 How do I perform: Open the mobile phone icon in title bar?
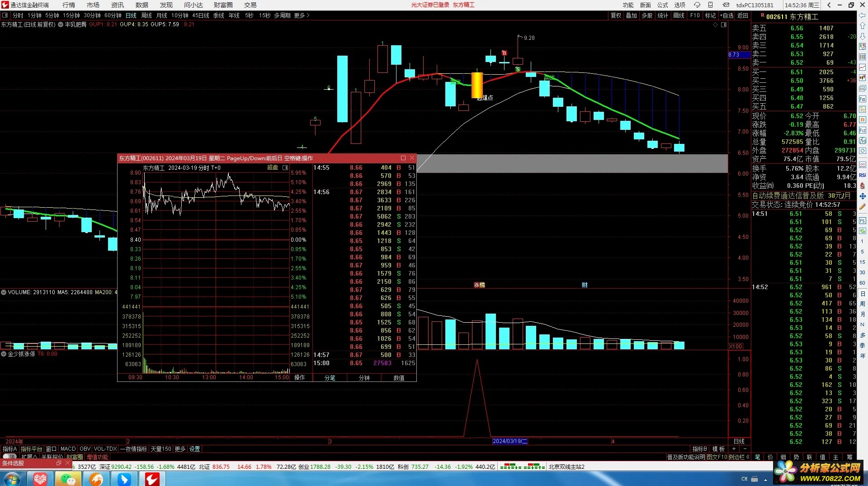click(x=711, y=5)
